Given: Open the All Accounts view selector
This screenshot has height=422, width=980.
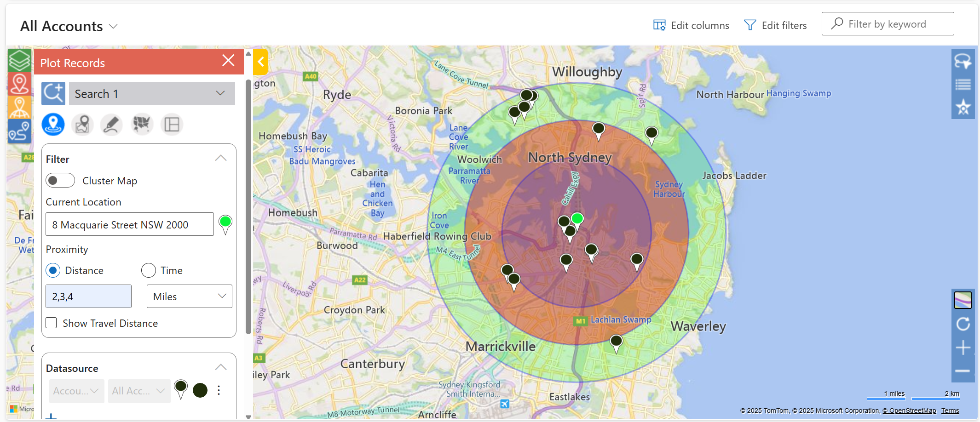Looking at the screenshot, I should point(69,26).
